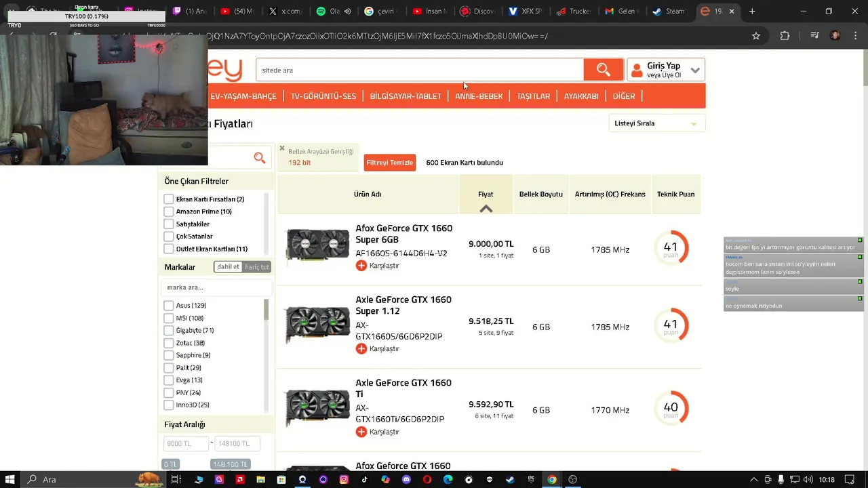Sort by the Bellek Boyutu column header
Image resolution: width=868 pixels, height=488 pixels.
tap(541, 194)
